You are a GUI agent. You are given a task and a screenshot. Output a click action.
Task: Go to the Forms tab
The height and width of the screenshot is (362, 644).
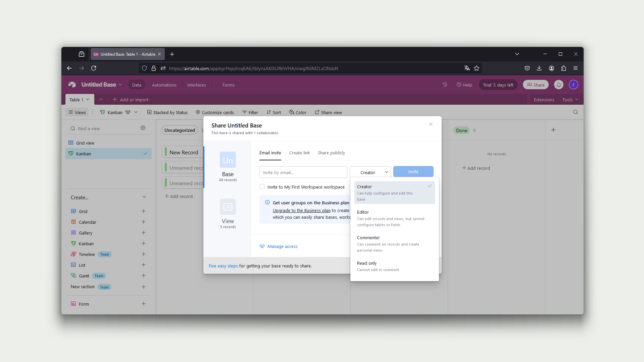pos(229,85)
